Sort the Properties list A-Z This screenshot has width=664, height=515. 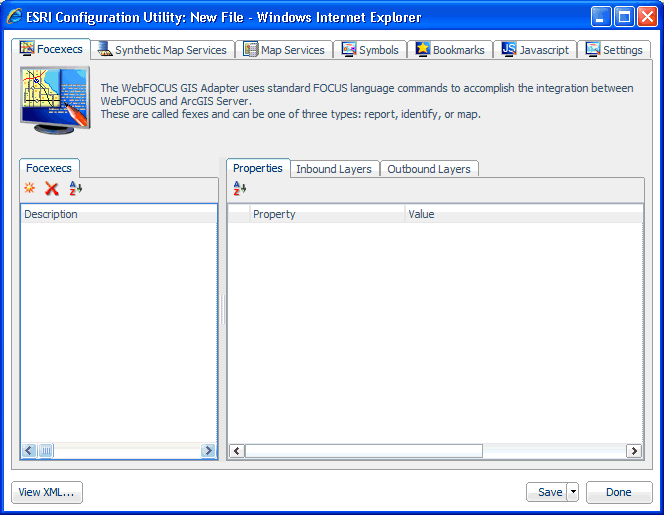point(240,188)
